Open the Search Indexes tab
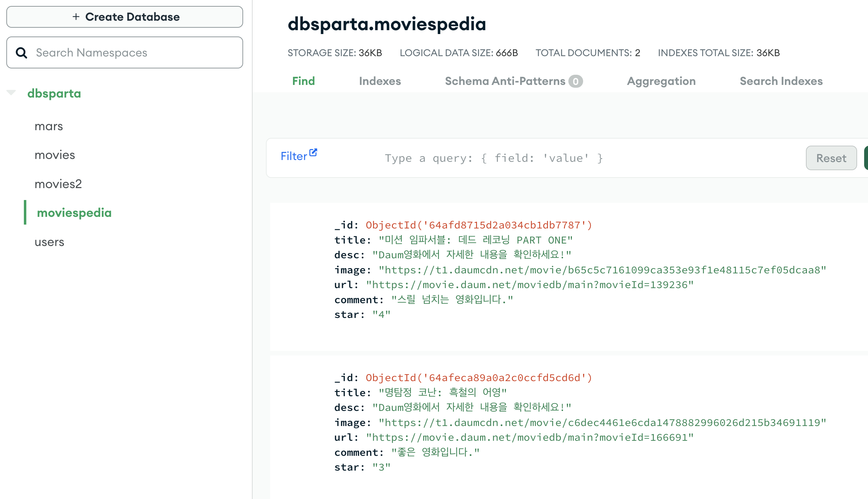The height and width of the screenshot is (499, 868). tap(781, 81)
